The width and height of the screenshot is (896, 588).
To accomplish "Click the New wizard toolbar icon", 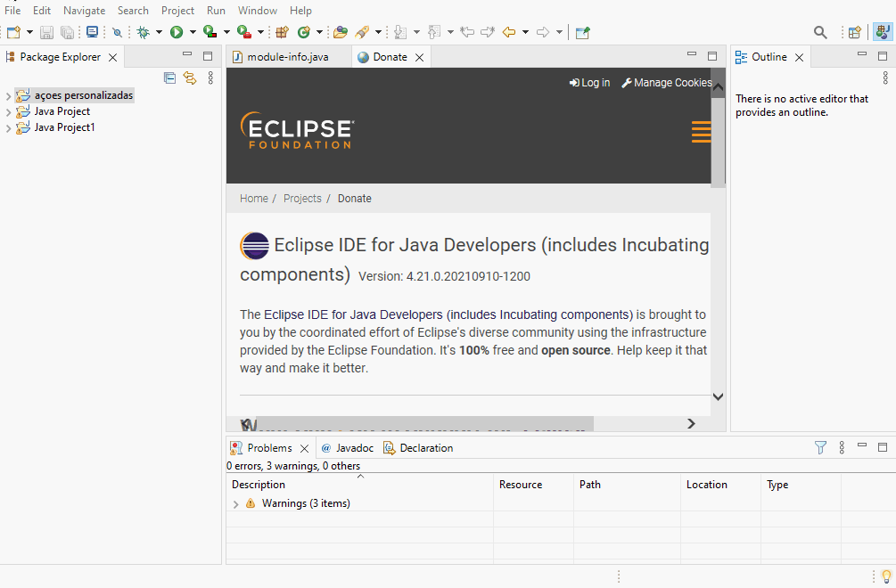I will pyautogui.click(x=13, y=33).
